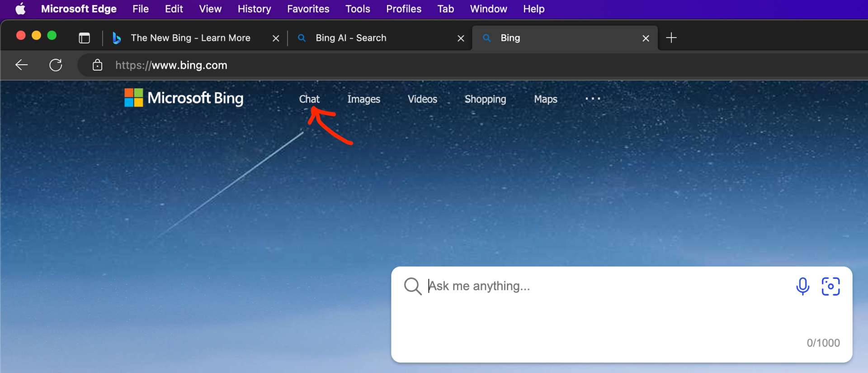Open visual search camera icon
Image resolution: width=868 pixels, height=373 pixels.
(x=831, y=286)
